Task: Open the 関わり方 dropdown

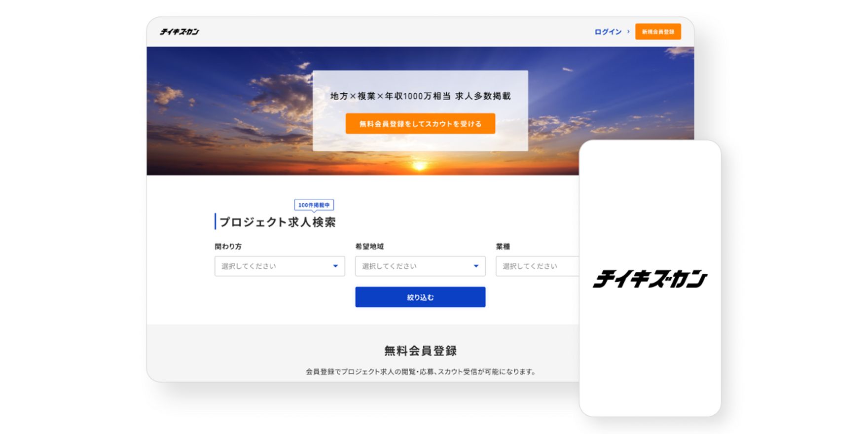Action: pyautogui.click(x=280, y=266)
